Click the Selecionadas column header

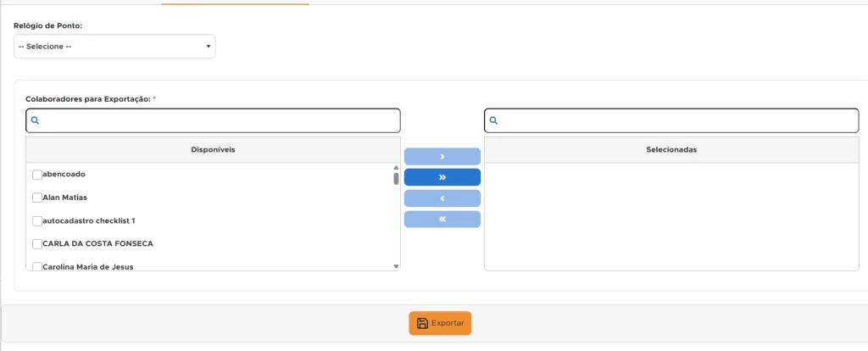(670, 149)
